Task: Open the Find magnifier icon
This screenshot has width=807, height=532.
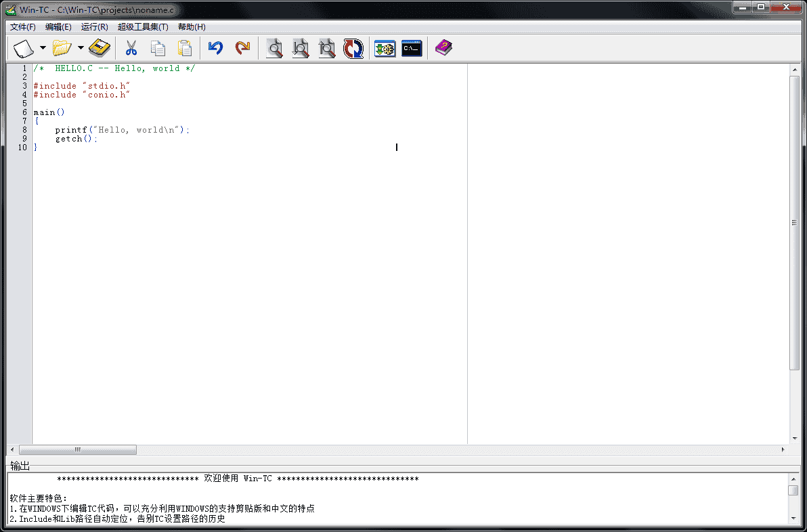Action: pos(274,48)
